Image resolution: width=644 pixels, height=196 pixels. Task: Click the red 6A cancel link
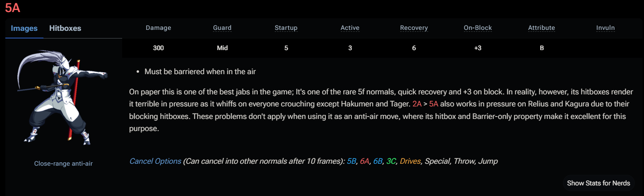[365, 161]
